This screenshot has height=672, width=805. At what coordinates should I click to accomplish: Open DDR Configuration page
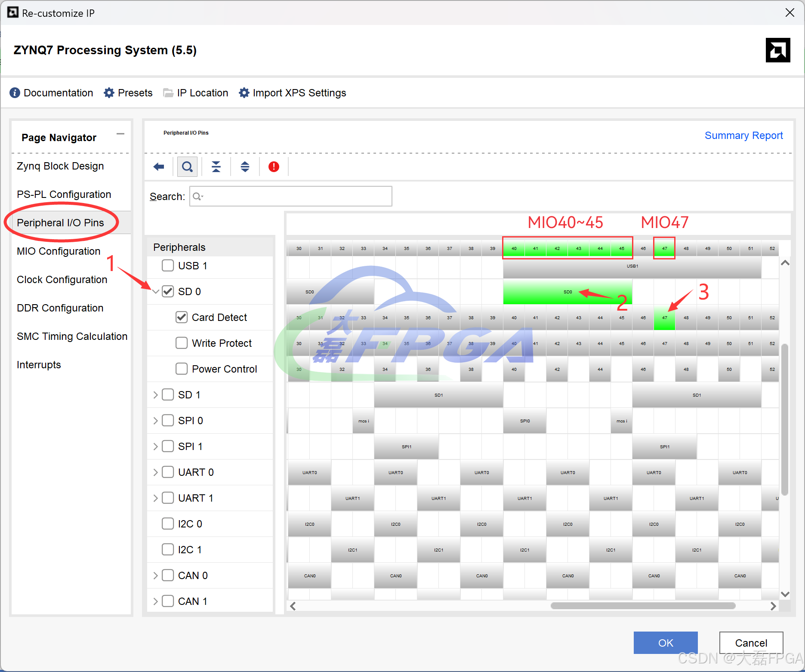60,308
